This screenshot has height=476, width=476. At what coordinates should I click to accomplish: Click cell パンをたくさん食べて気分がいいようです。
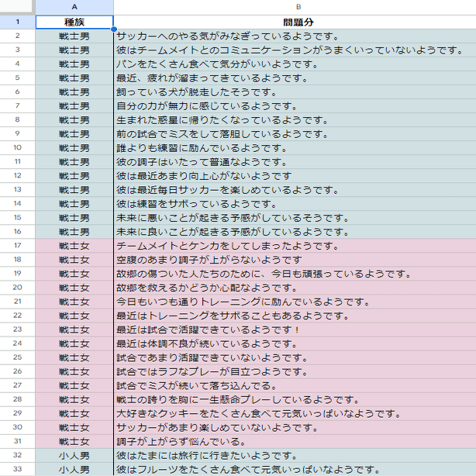click(295, 64)
